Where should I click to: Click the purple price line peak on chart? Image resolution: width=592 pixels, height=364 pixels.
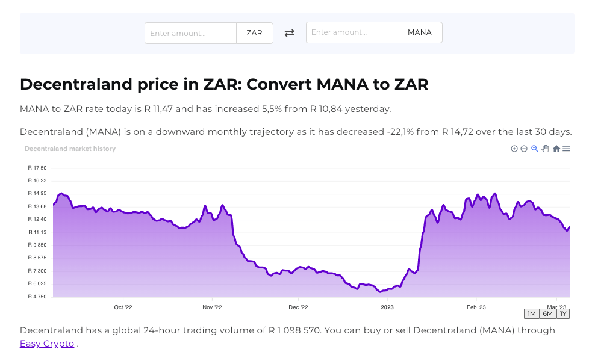tap(61, 194)
